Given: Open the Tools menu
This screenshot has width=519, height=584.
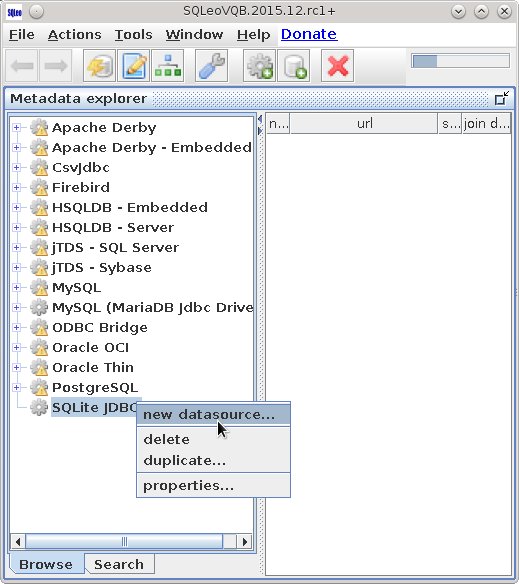Looking at the screenshot, I should coord(133,35).
